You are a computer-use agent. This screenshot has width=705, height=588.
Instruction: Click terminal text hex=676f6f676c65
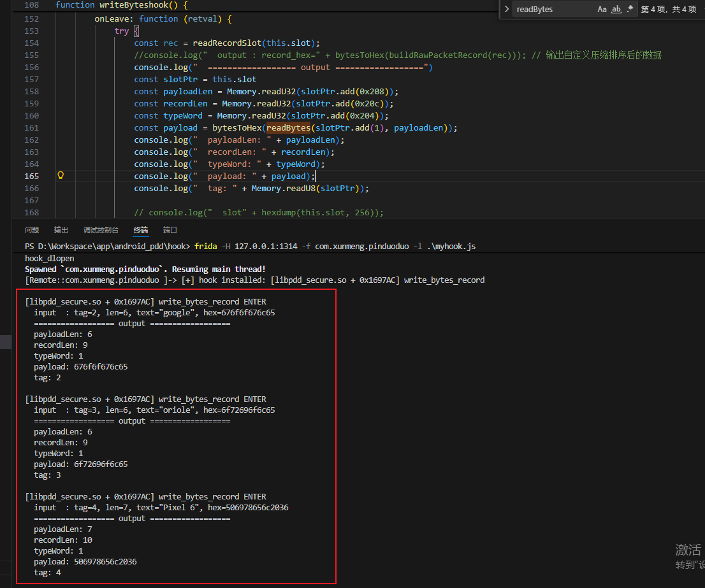[x=239, y=313]
